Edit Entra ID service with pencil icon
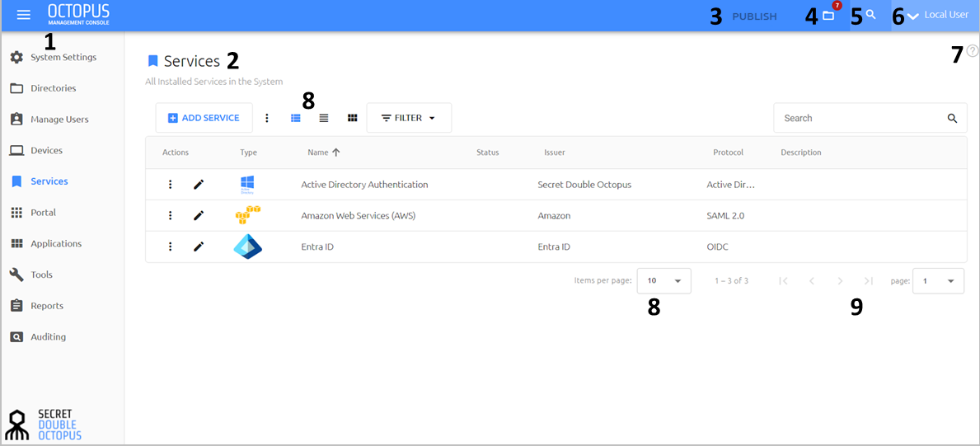This screenshot has width=980, height=446. [199, 246]
